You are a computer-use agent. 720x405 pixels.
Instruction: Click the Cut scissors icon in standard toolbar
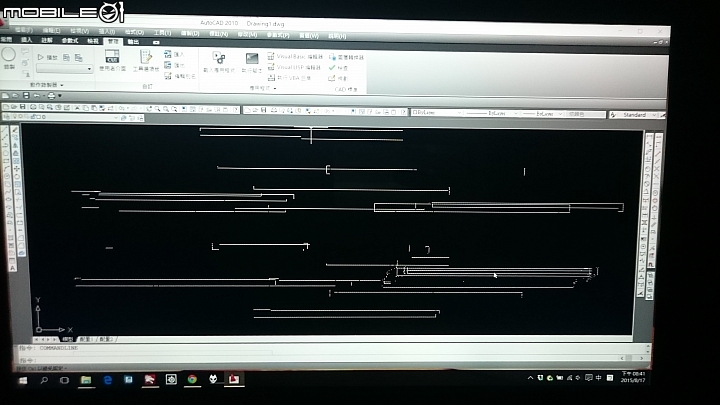tap(77, 108)
